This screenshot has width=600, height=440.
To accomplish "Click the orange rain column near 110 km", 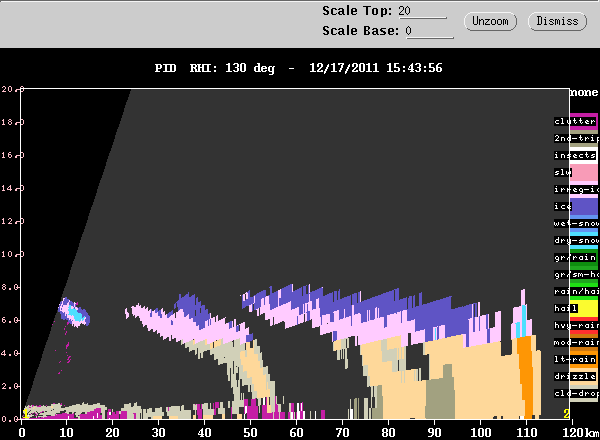I will coord(526,377).
